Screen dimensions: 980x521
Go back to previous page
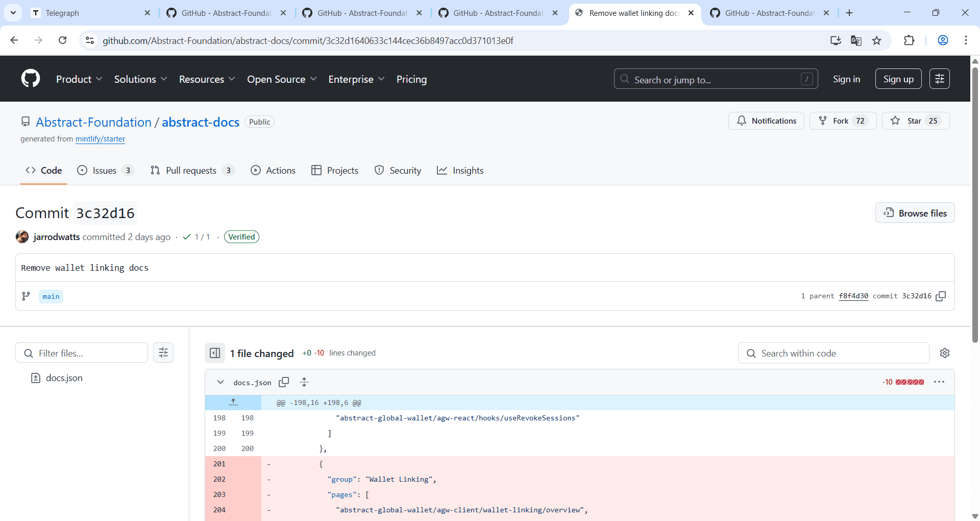(14, 40)
